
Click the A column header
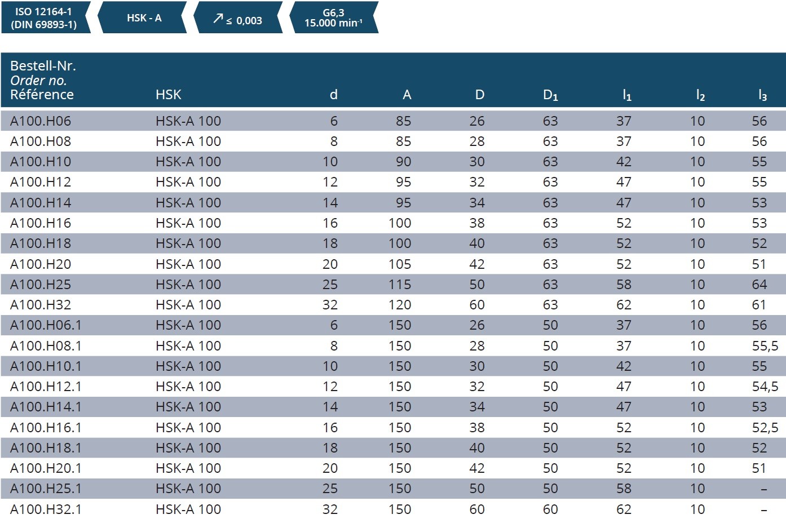tap(407, 95)
